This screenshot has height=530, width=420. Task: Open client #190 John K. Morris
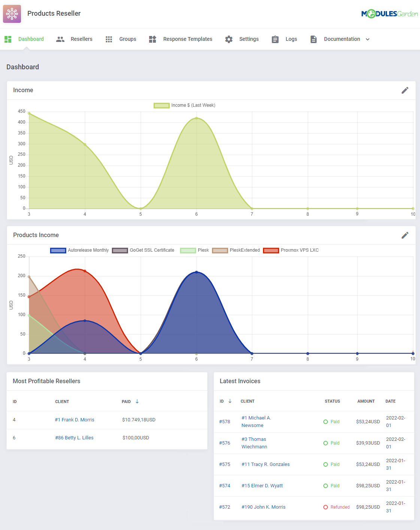(263, 507)
